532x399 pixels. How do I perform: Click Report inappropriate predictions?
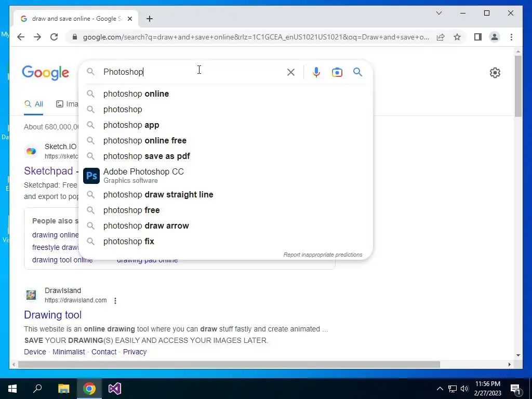[323, 255]
